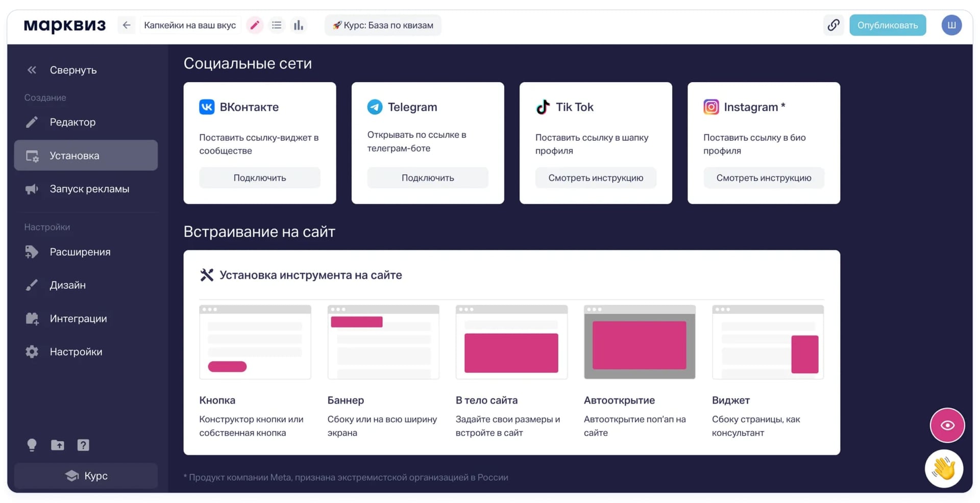Click the Telegram logo icon
980x503 pixels.
[375, 107]
